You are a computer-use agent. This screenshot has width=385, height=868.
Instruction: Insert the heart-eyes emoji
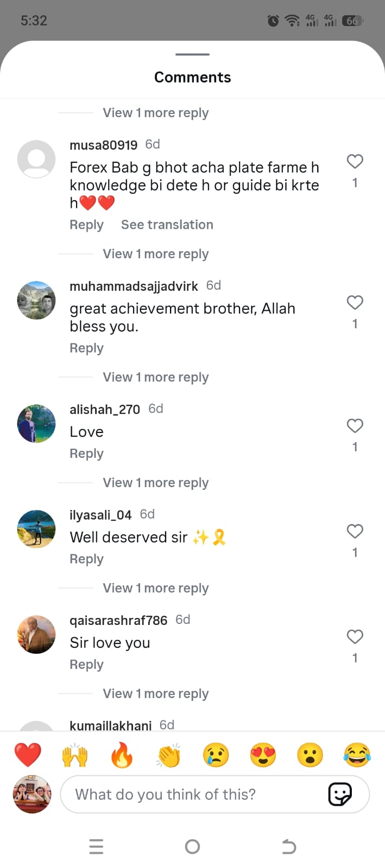[x=263, y=755]
